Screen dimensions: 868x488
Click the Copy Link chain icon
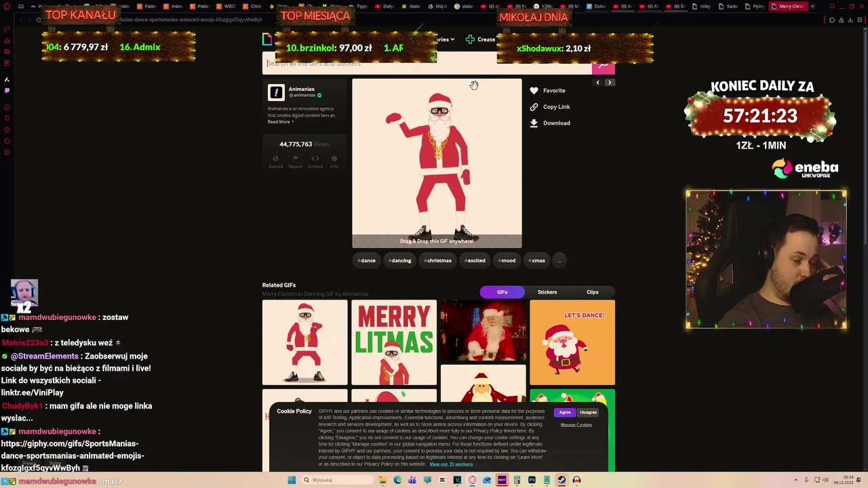point(534,106)
